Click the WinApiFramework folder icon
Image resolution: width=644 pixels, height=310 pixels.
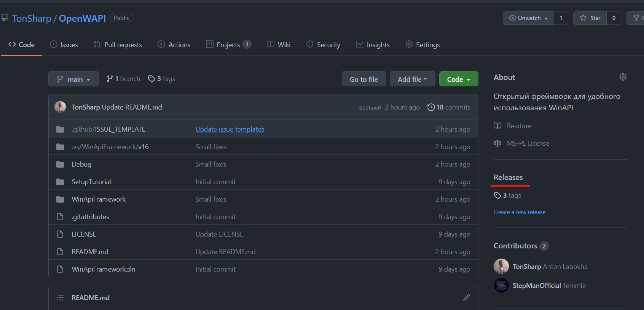click(x=60, y=199)
